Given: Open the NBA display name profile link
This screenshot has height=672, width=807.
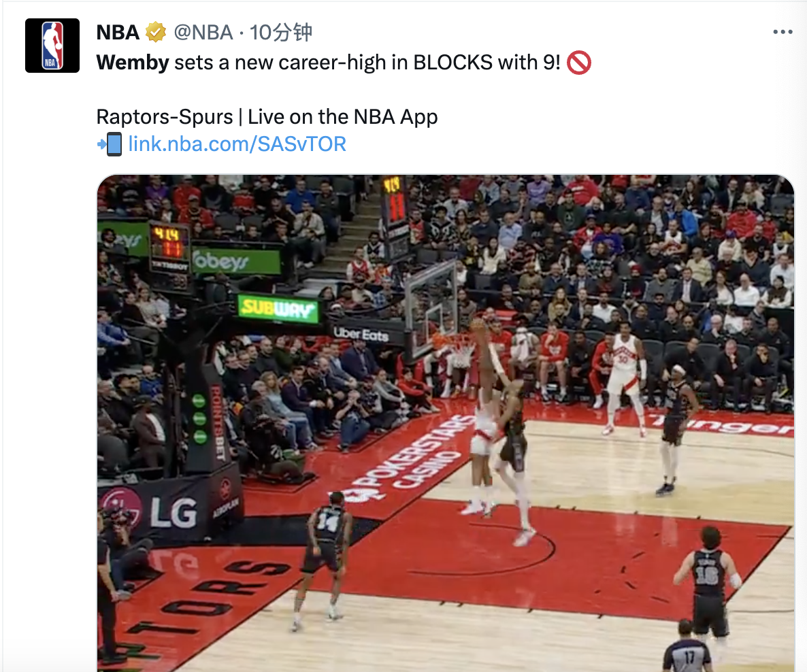Looking at the screenshot, I should coord(118,33).
